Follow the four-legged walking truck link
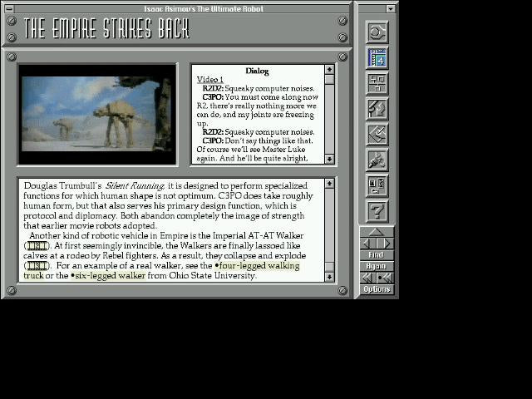This screenshot has width=532, height=399. (258, 266)
